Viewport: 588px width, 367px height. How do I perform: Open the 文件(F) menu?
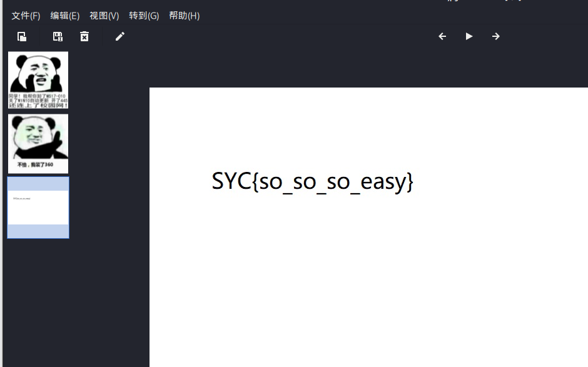coord(26,16)
